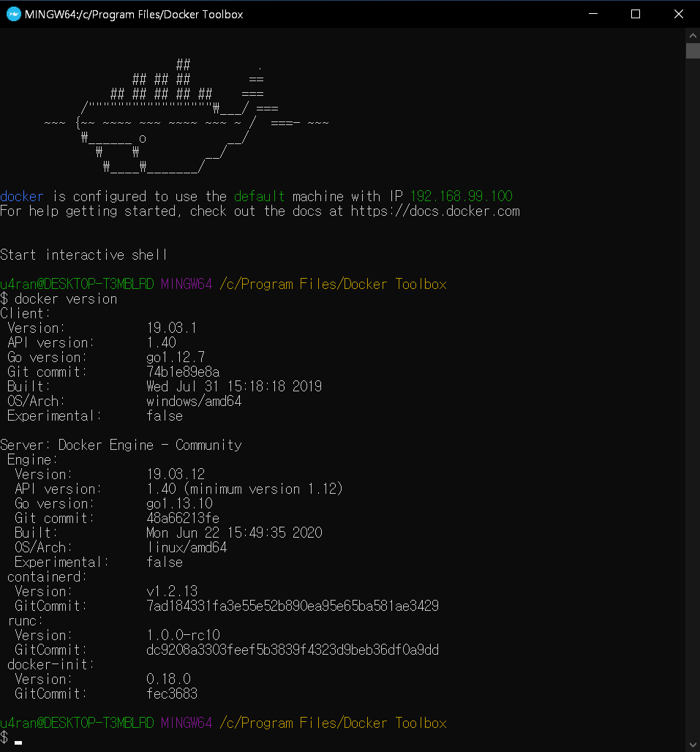Click the '$ docker version' command line
The height and width of the screenshot is (752, 700).
click(59, 298)
